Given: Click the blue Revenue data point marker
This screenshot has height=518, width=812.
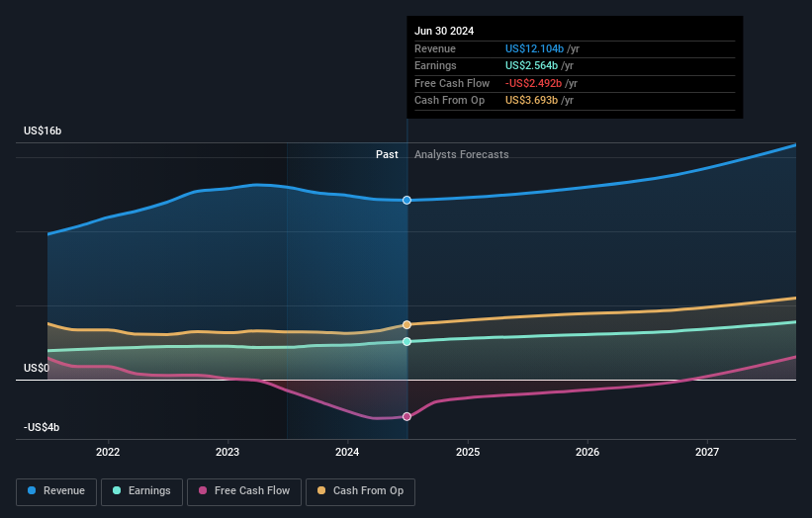Looking at the screenshot, I should point(407,201).
